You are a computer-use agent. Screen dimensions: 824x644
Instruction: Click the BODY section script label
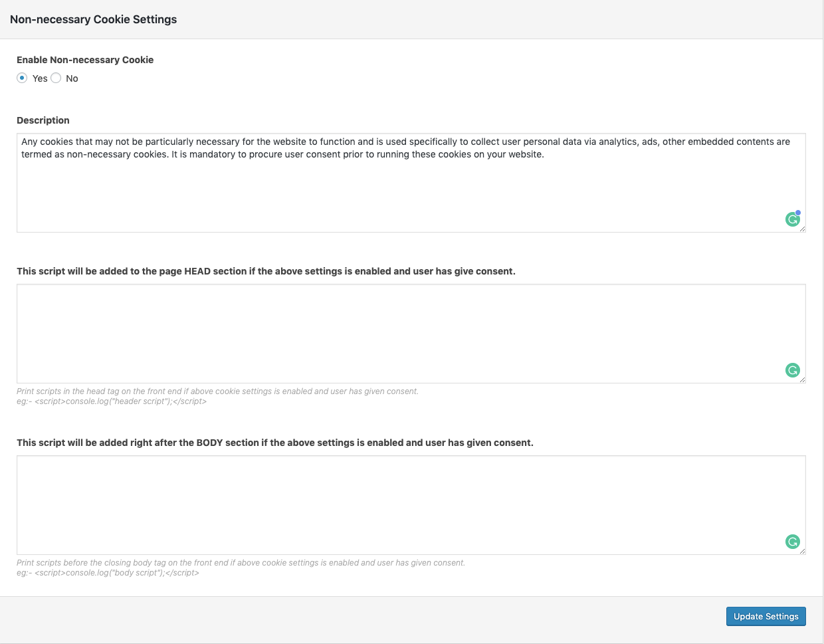[x=275, y=443]
